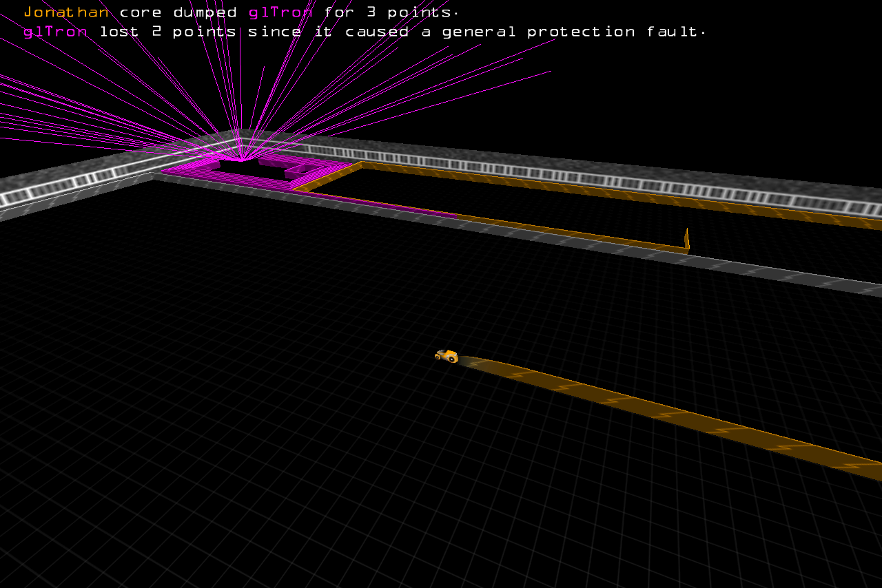The image size is (882, 588).
Task: Click the orange trail wall's top corner turn
Action: coord(360,165)
